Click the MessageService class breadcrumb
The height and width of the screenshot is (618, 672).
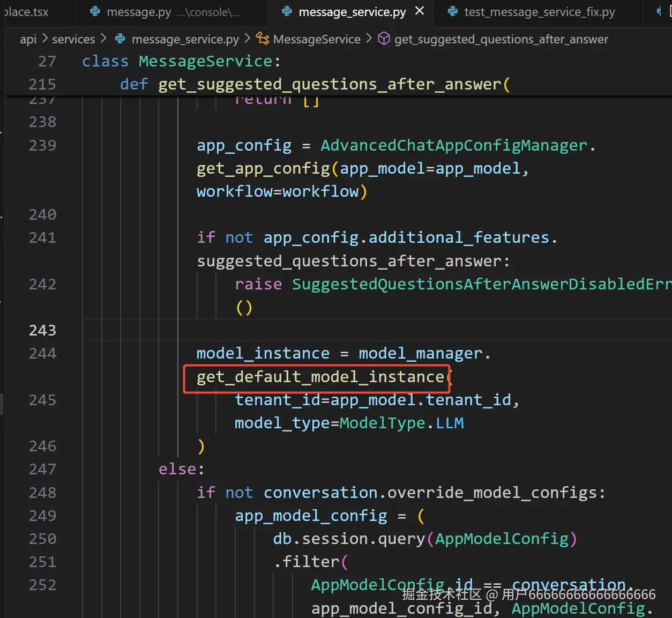[317, 39]
